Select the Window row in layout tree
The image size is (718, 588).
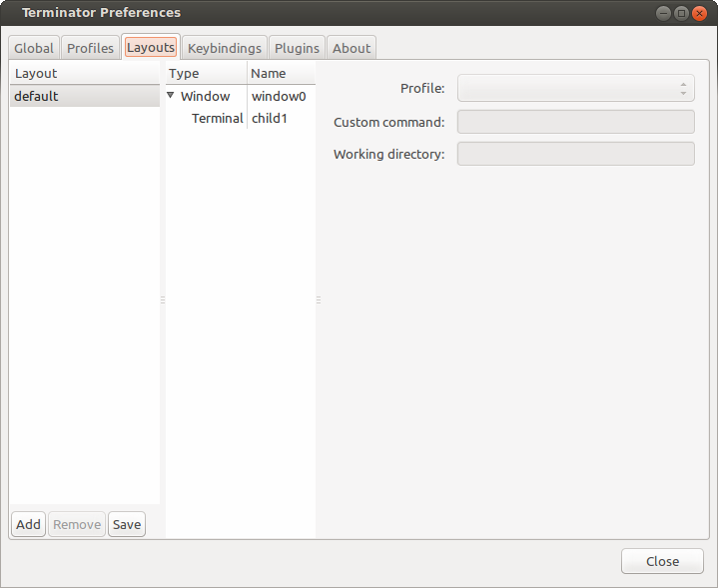coord(241,96)
